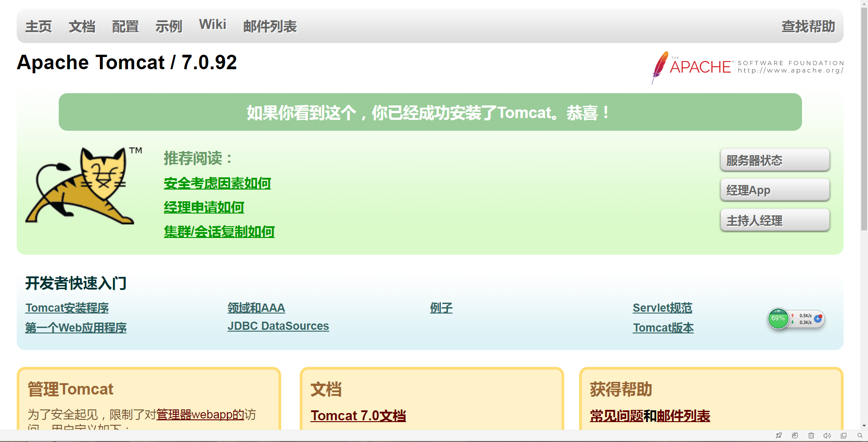Open 邮件列表 in the top navigation
This screenshot has height=442, width=868.
pyautogui.click(x=270, y=26)
